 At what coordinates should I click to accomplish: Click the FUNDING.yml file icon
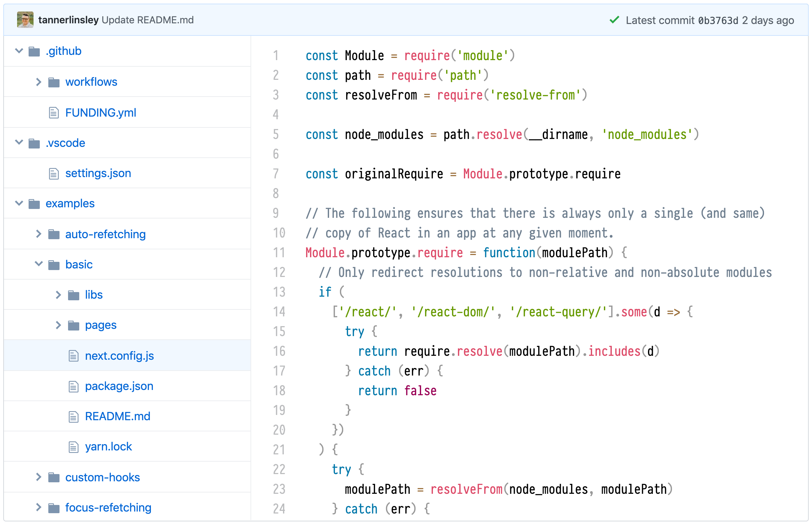(54, 112)
